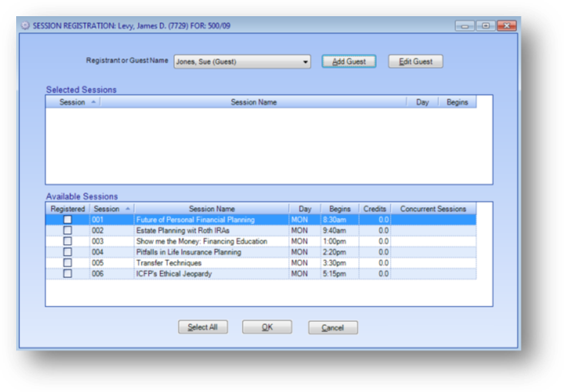The height and width of the screenshot is (392, 564).
Task: Click the 3:30pm begin time cell
Action: click(340, 263)
